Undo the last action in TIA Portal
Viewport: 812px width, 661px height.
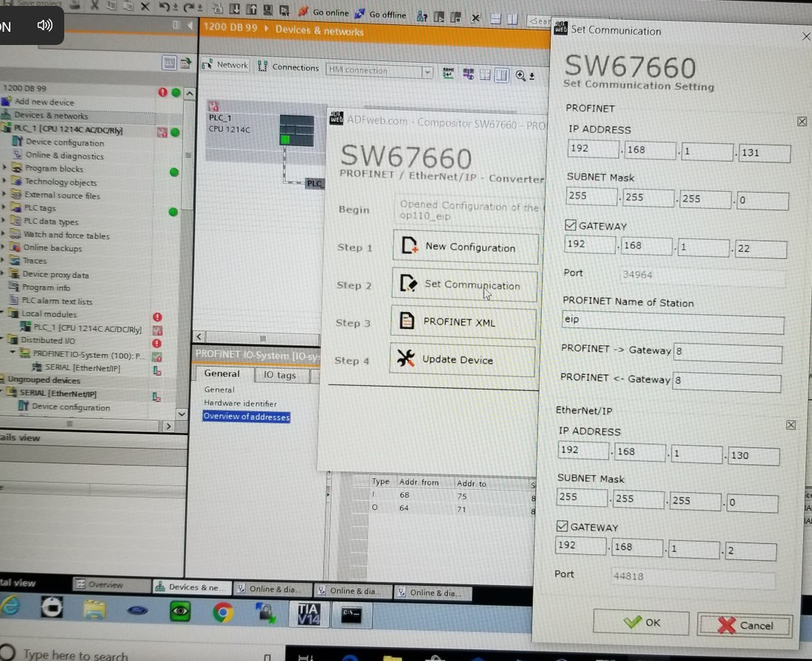[x=164, y=7]
